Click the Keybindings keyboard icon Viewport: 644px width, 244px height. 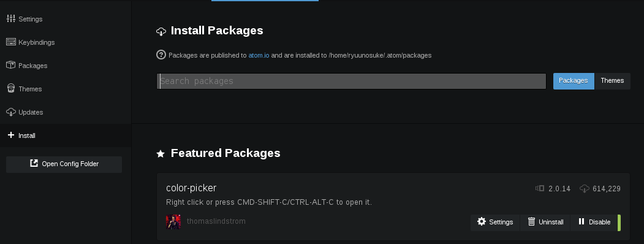pos(11,42)
